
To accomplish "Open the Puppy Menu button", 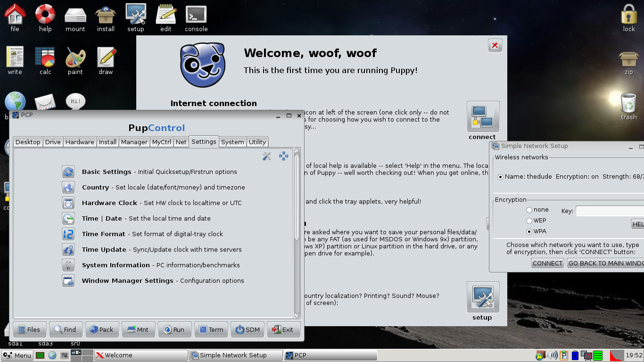I will pyautogui.click(x=17, y=355).
